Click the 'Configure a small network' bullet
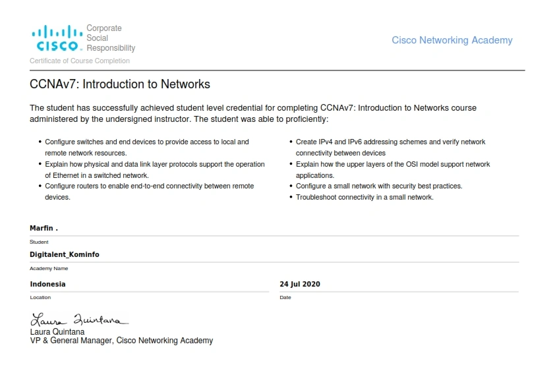555x392 pixels. click(379, 186)
